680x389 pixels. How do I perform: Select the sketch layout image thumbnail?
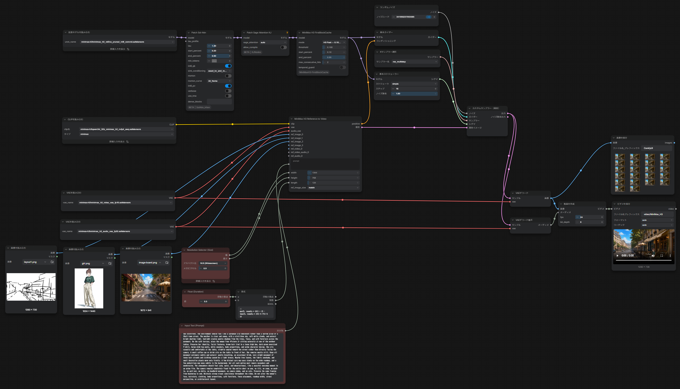pos(31,287)
